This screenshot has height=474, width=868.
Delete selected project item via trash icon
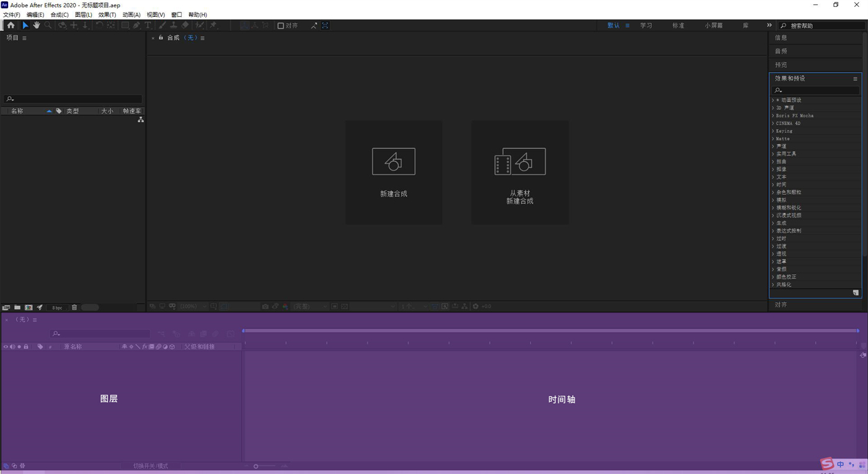click(74, 307)
